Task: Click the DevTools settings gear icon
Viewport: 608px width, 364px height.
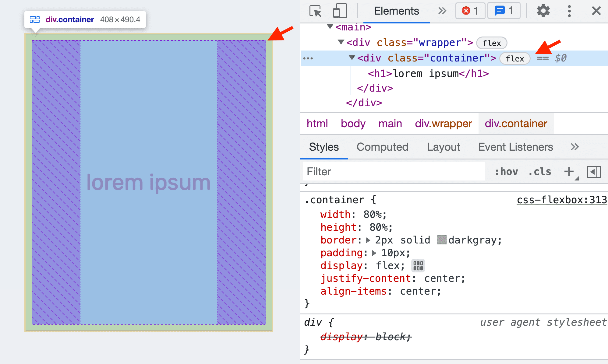Action: tap(545, 11)
